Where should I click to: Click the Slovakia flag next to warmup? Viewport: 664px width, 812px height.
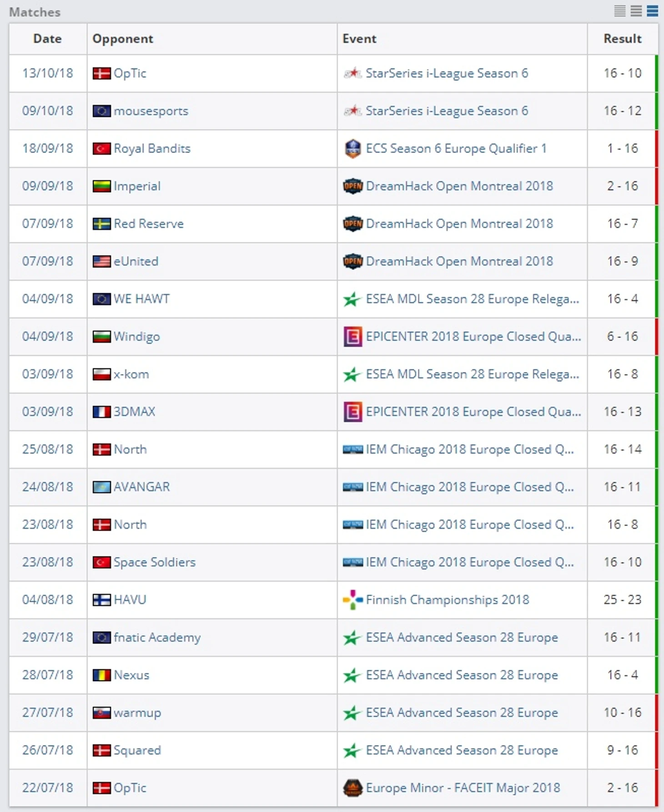101,713
